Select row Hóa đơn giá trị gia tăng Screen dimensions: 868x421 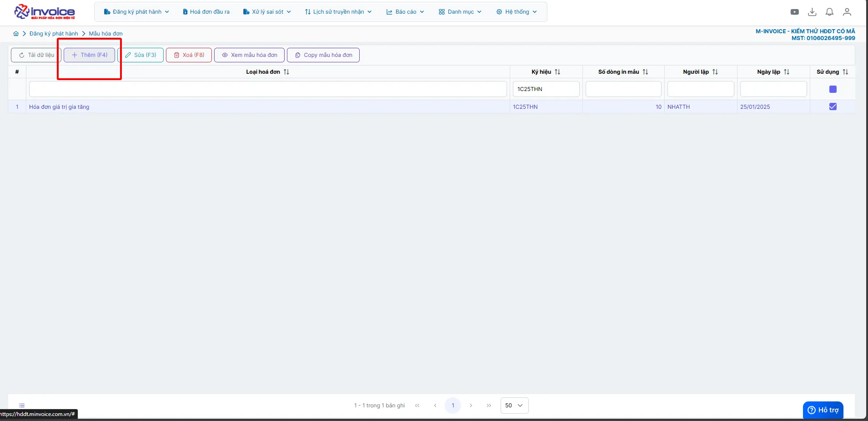pyautogui.click(x=431, y=107)
